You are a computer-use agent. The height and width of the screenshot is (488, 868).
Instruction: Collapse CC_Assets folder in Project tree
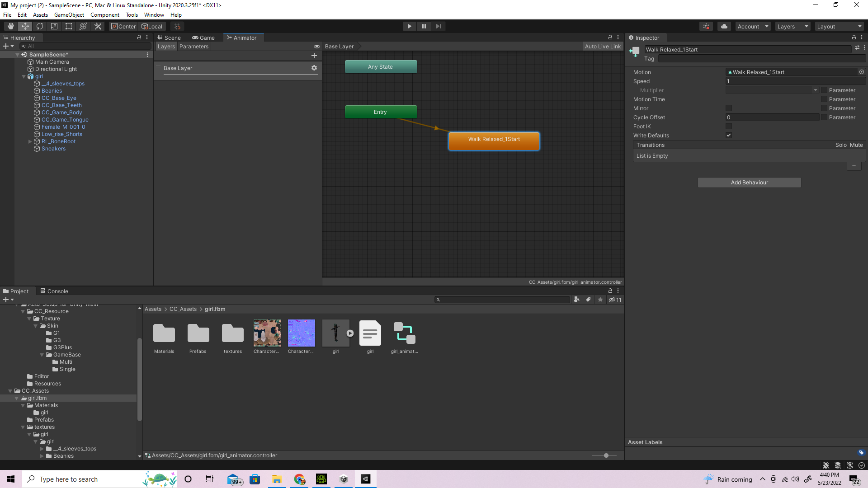coord(10,391)
